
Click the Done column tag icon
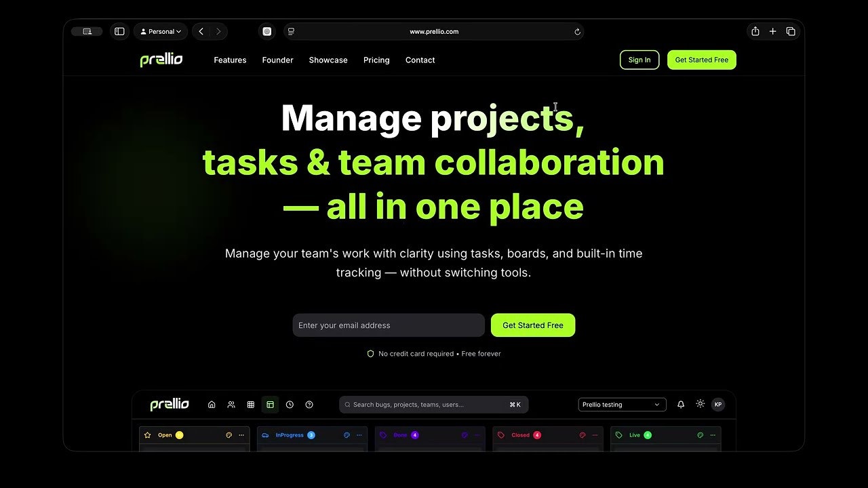(x=383, y=435)
